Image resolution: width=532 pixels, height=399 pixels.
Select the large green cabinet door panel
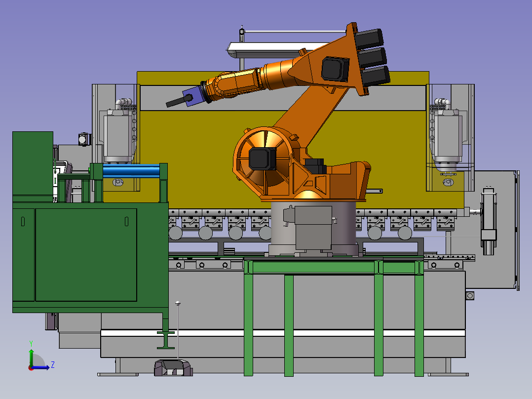pyautogui.click(x=86, y=255)
